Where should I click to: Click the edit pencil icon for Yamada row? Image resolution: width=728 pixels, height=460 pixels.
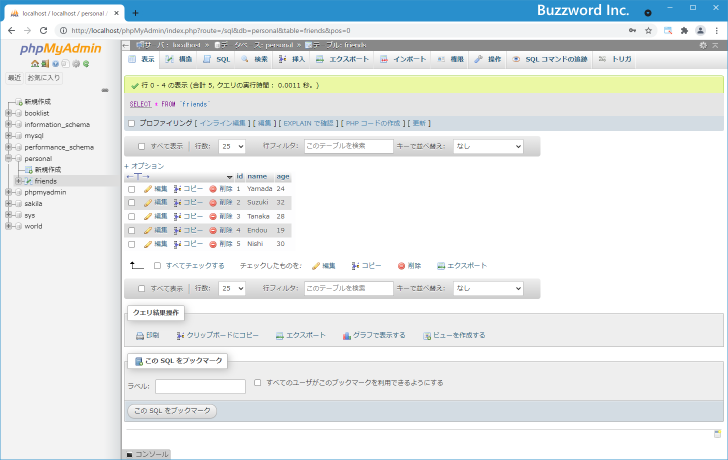pos(148,188)
